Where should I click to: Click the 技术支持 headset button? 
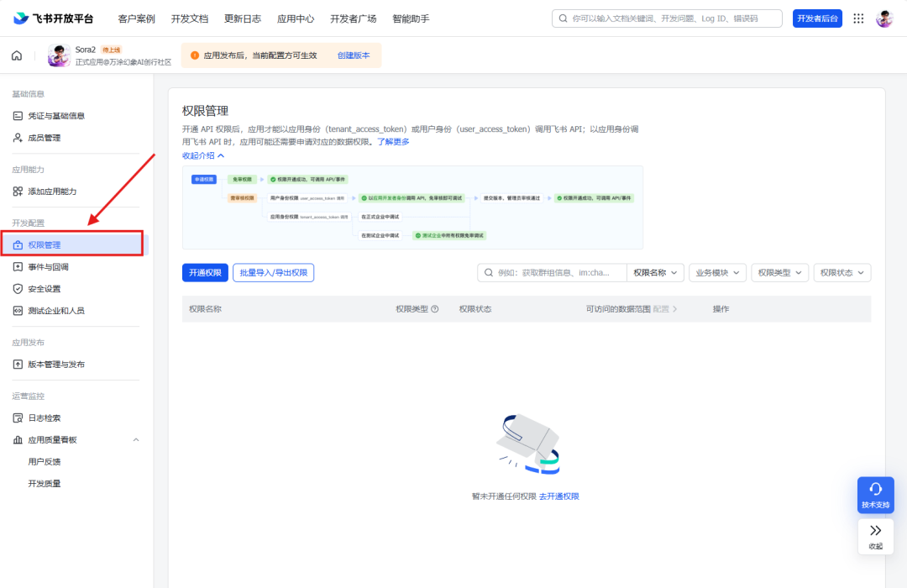coord(876,495)
